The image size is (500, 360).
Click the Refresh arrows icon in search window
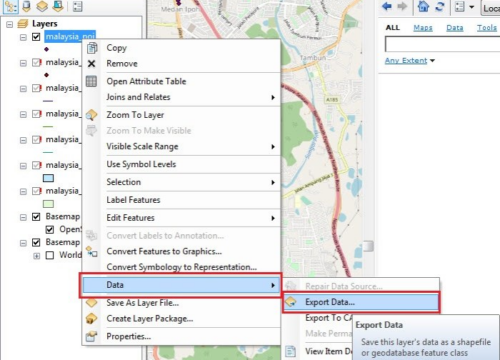pos(440,6)
